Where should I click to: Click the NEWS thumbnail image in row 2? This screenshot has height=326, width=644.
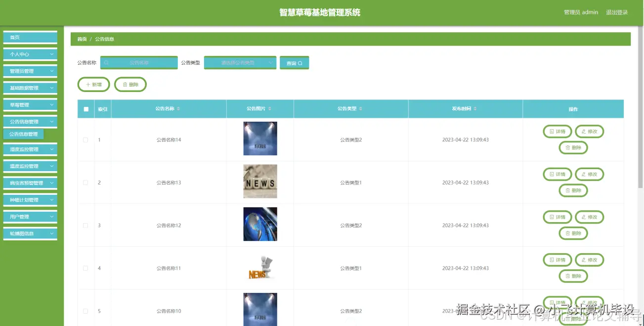pos(260,181)
